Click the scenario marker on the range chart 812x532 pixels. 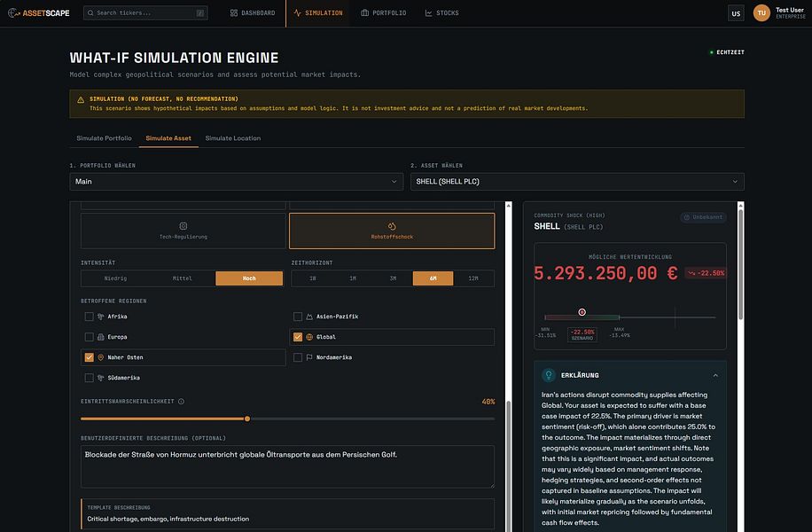coord(582,312)
